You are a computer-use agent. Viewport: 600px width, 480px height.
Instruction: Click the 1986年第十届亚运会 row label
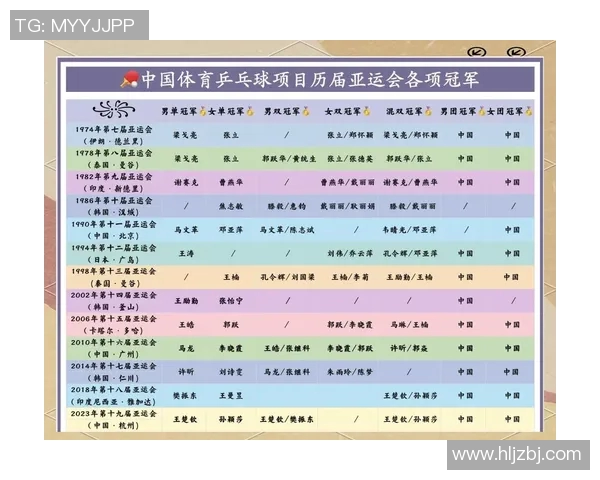point(114,201)
